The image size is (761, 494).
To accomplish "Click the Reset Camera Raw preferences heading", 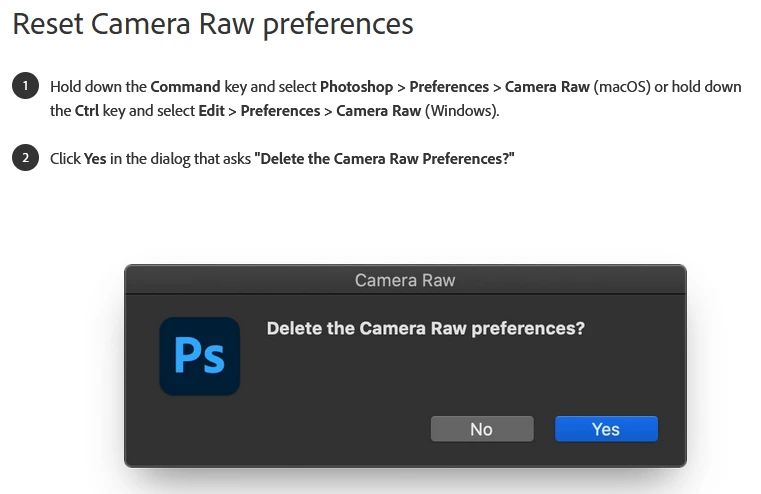I will coord(213,23).
